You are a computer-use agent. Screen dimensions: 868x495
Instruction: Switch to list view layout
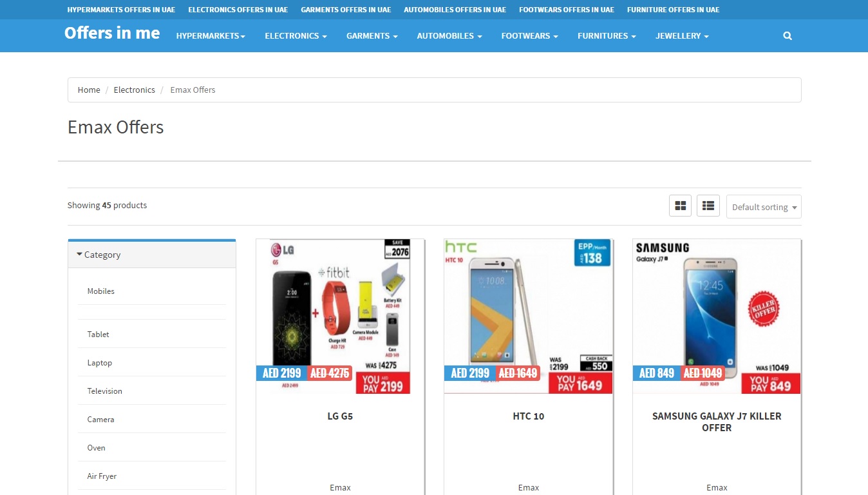tap(708, 206)
